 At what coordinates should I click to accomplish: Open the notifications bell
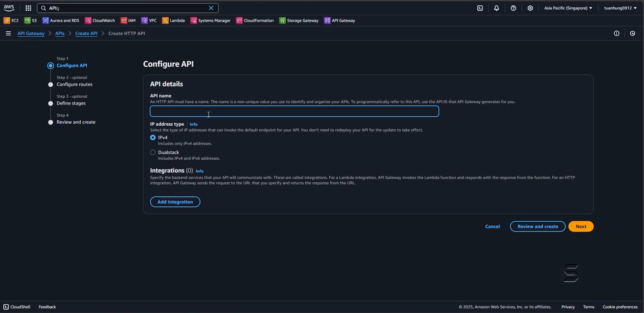[497, 8]
